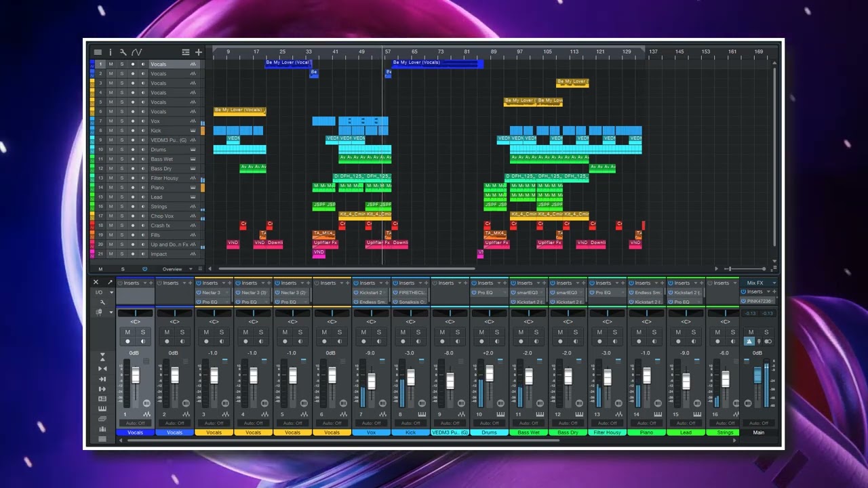
Task: Select the Main channel label in mixer
Action: (758, 432)
